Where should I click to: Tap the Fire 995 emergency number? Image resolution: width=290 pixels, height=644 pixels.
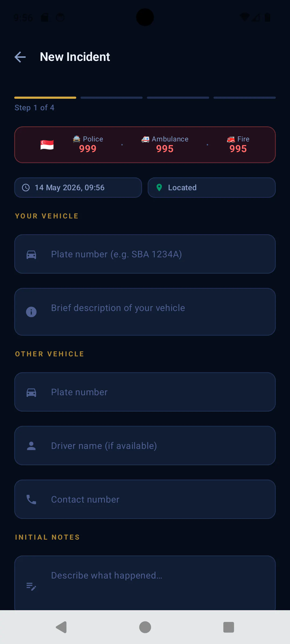pyautogui.click(x=238, y=144)
